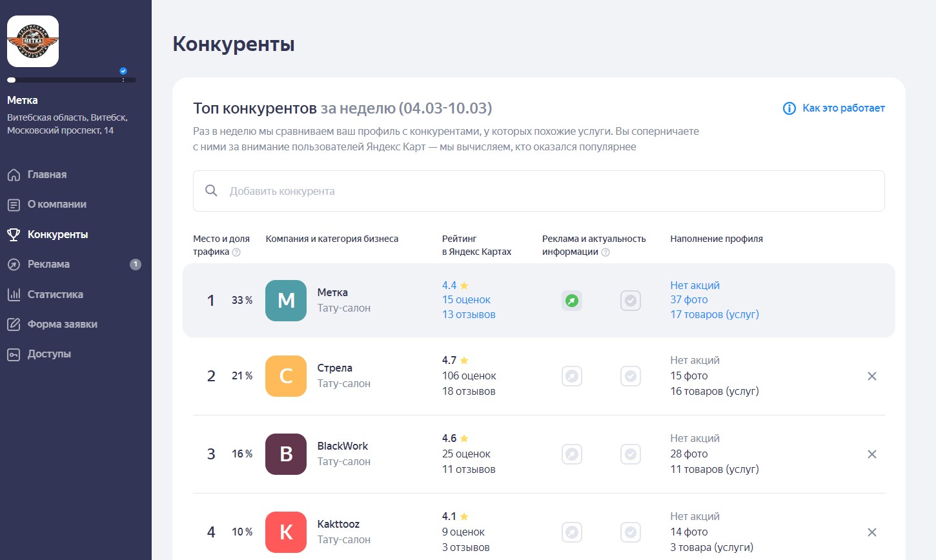
Task: Click the Стрела avatar with letter C
Action: [286, 376]
